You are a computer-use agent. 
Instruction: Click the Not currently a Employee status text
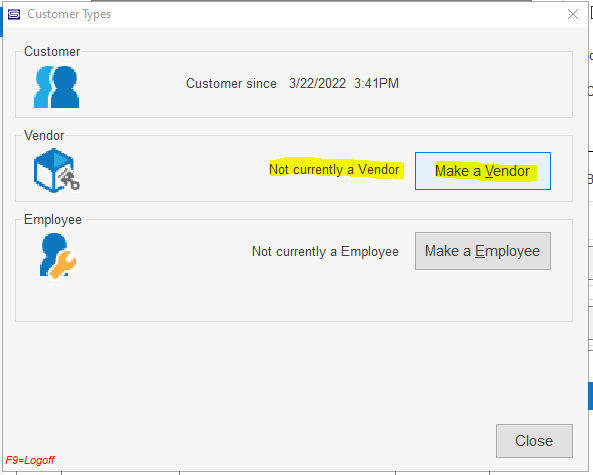click(x=325, y=251)
